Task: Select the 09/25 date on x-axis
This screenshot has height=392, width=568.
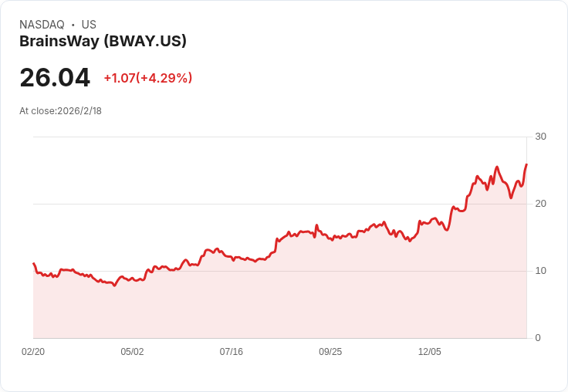Action: (x=330, y=351)
